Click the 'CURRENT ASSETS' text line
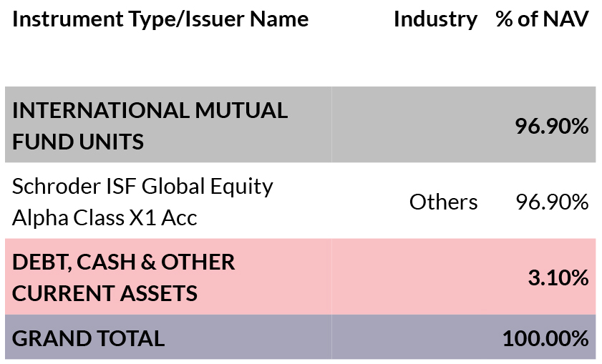Viewport: 602px width, 364px height. pos(105,293)
